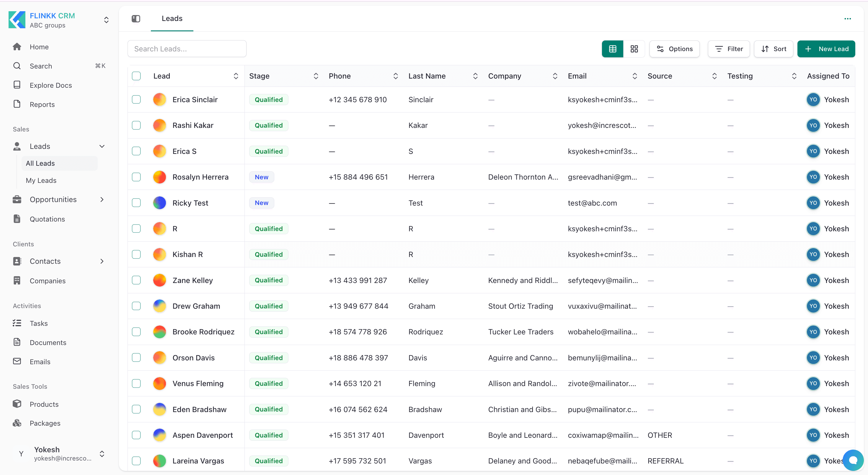Screen dimensions: 868x475
Task: Click the Companies building icon
Action: coord(17,281)
